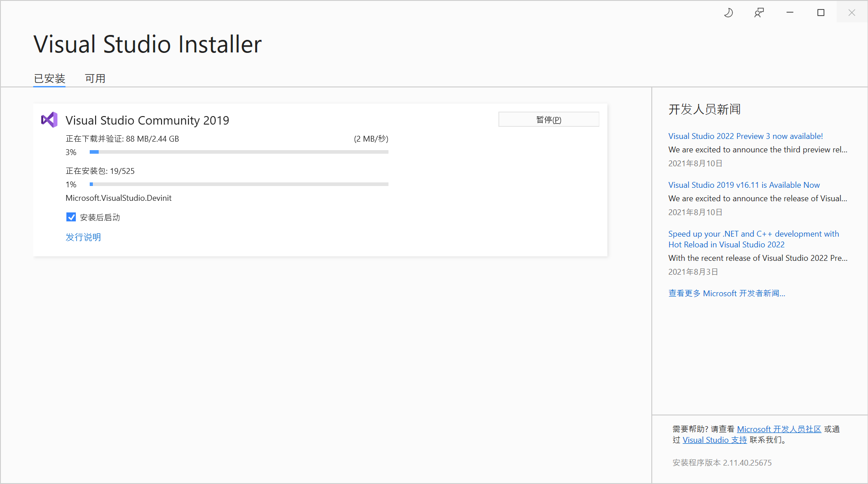
Task: Open the 发行说明 release notes link
Action: point(83,237)
